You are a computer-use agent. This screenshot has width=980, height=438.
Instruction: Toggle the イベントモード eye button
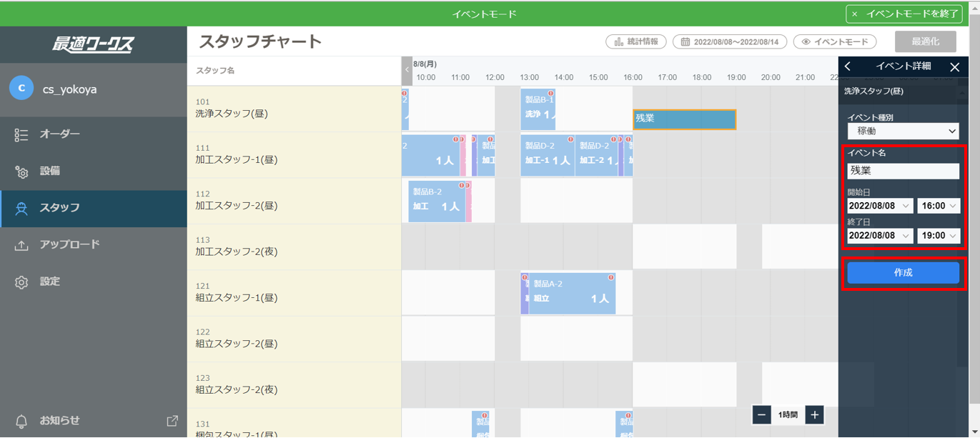coord(835,41)
